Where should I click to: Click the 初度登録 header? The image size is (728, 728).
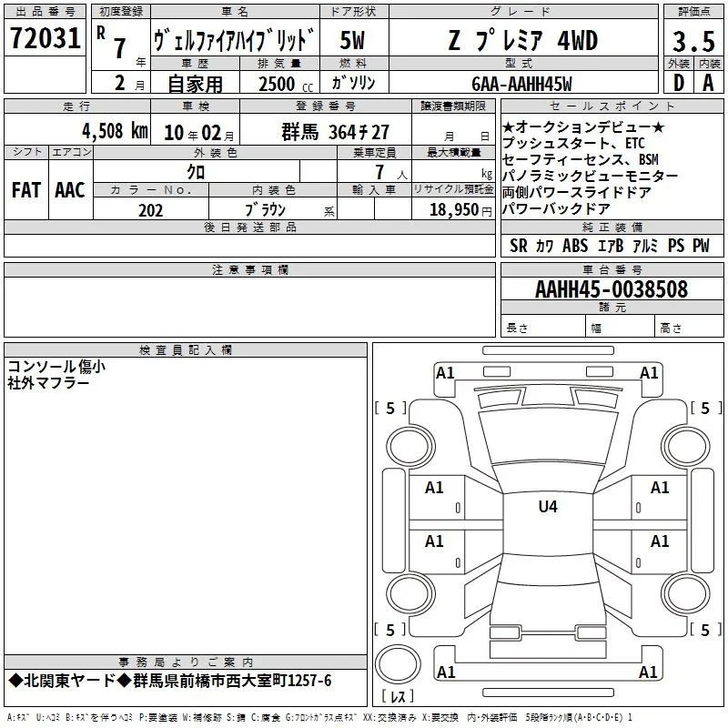coord(121,11)
